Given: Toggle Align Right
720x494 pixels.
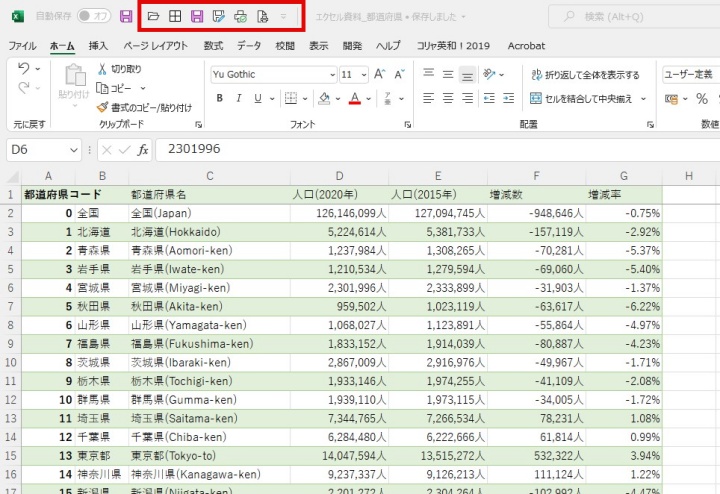Looking at the screenshot, I should pos(467,98).
